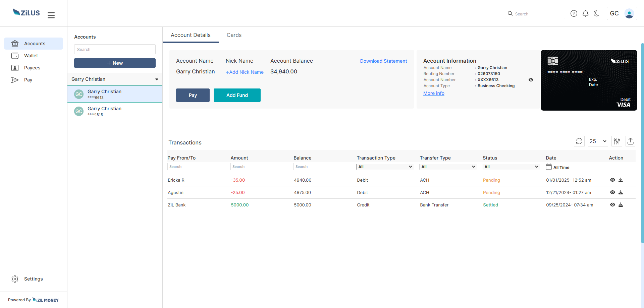Screen dimensions: 644x308
Task: Click the refresh transactions icon
Action: click(x=579, y=141)
